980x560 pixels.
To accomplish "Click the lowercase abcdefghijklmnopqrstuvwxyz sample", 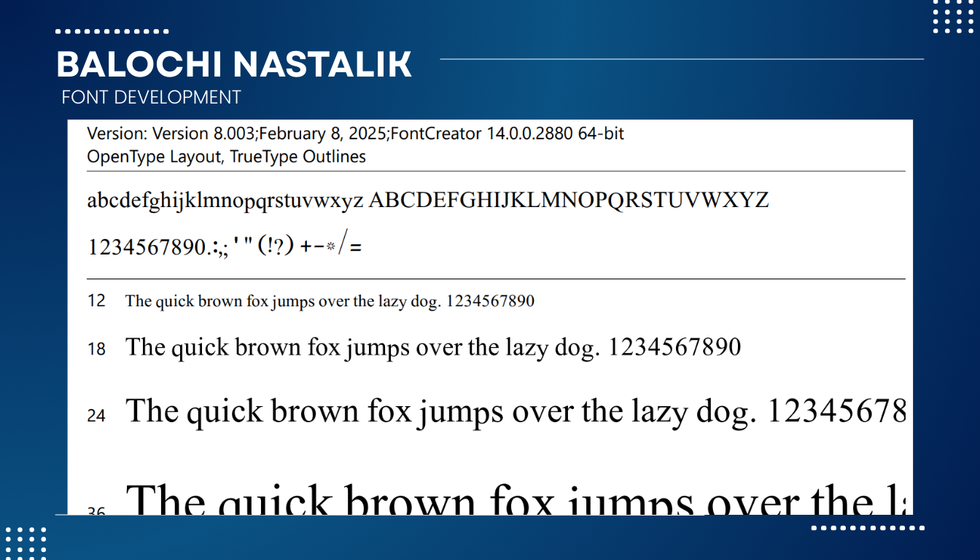I will pyautogui.click(x=225, y=201).
